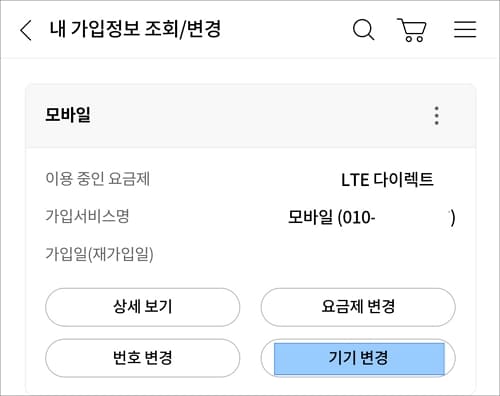Viewport: 500px width, 396px height.
Task: Go back using the left arrow
Action: 26,30
